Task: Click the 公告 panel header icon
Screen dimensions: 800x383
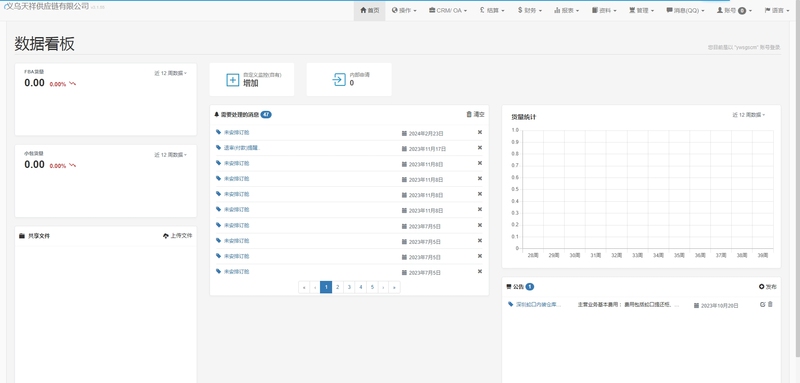Action: click(x=509, y=287)
